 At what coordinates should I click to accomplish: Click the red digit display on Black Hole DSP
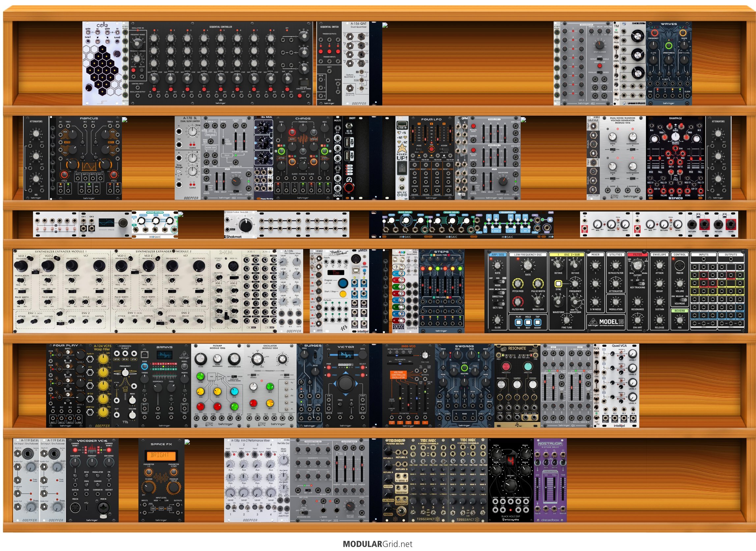[510, 462]
